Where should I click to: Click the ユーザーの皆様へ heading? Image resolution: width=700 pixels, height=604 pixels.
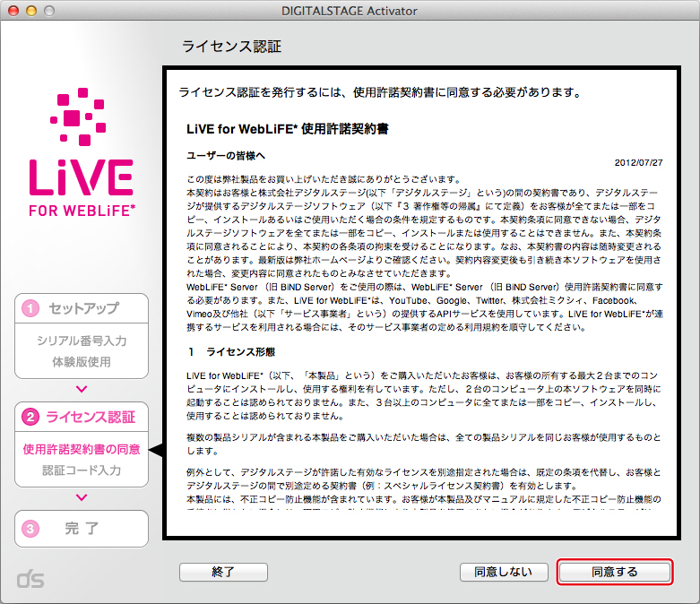226,156
